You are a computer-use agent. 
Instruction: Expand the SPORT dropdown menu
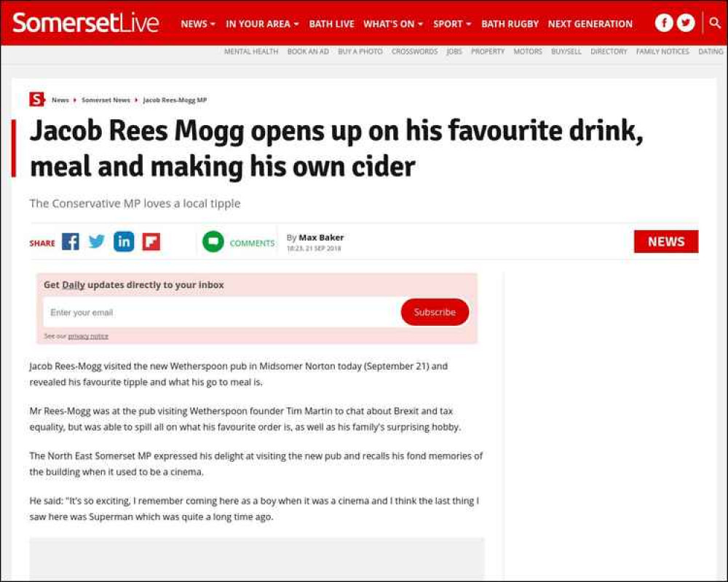(x=452, y=24)
